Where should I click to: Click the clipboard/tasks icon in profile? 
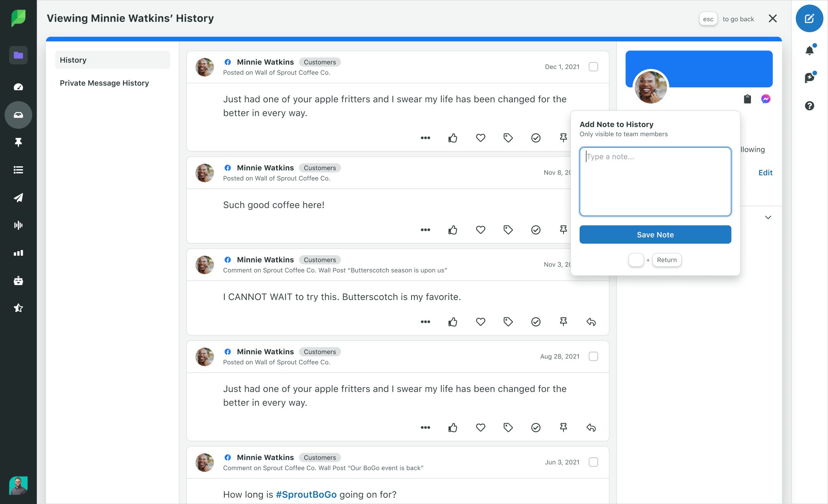point(748,98)
